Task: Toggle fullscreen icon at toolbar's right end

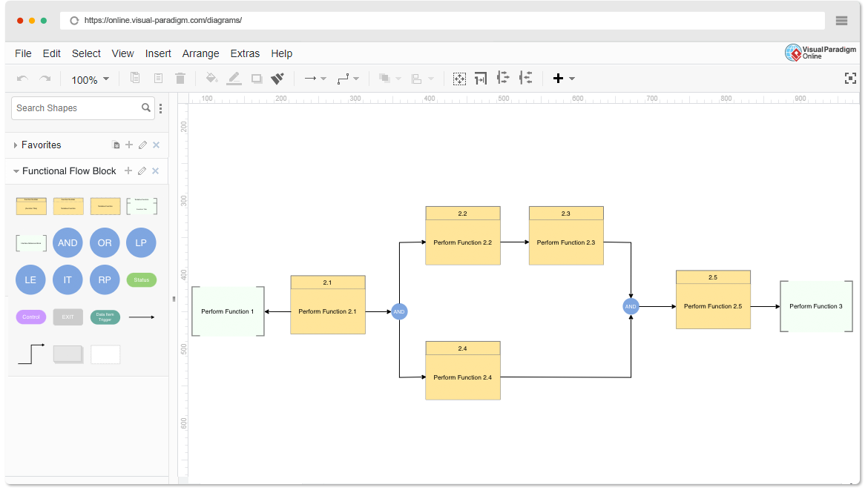Action: pyautogui.click(x=850, y=79)
